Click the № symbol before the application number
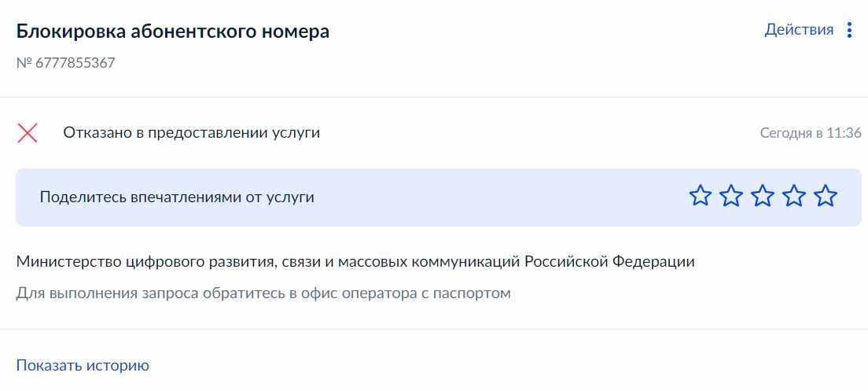Viewport: 868px width, 391px height. 24,63
